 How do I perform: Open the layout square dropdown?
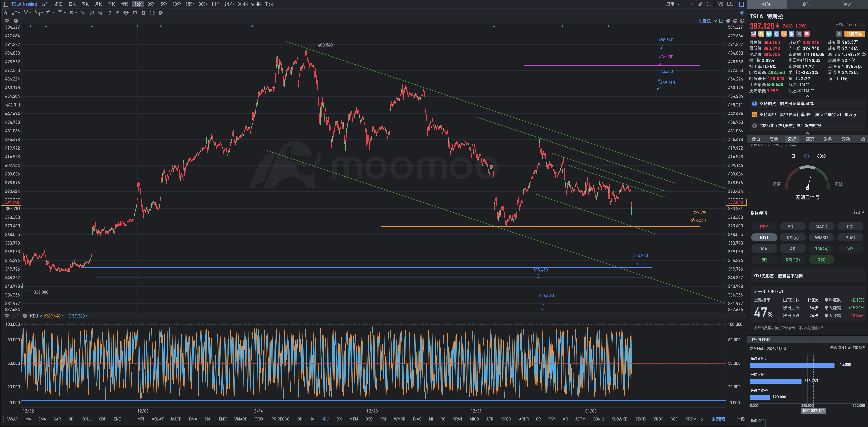689,4
